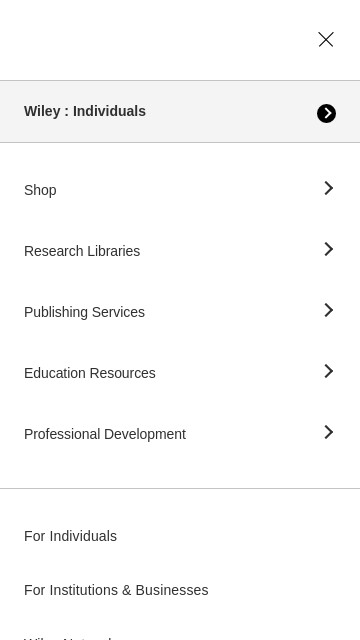The image size is (360, 640).
Task: Expand Publishing Services via its arrow icon
Action: 329,310
